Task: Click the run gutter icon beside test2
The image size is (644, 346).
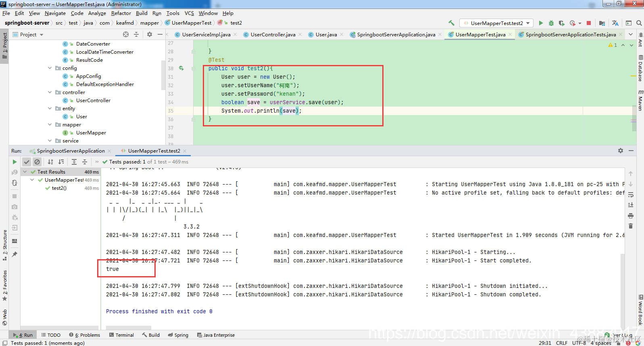Action: coord(181,68)
